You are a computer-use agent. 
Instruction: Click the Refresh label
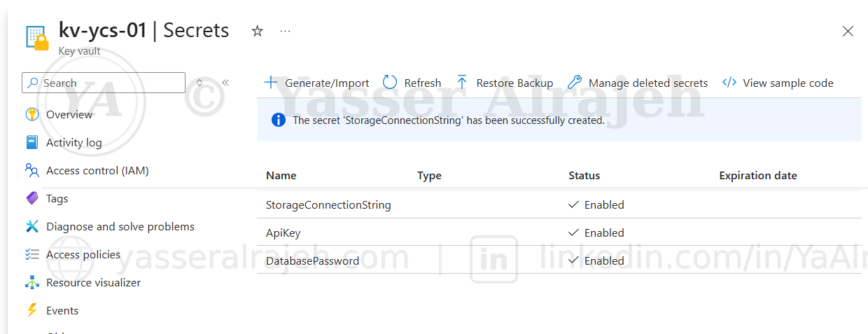coord(423,83)
